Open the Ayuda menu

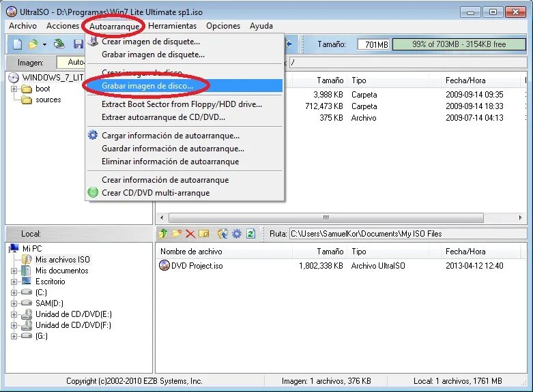[261, 26]
